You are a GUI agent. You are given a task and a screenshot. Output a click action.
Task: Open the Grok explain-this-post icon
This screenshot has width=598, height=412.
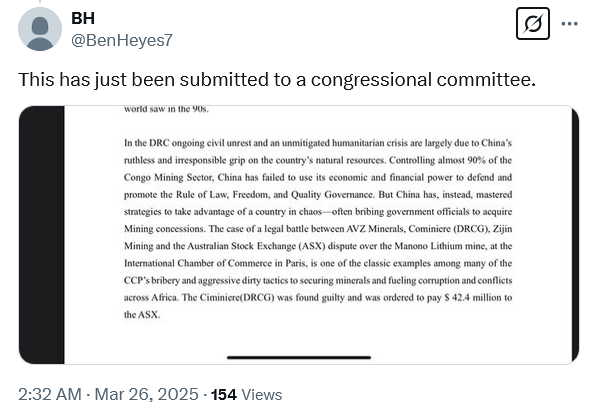tap(532, 24)
